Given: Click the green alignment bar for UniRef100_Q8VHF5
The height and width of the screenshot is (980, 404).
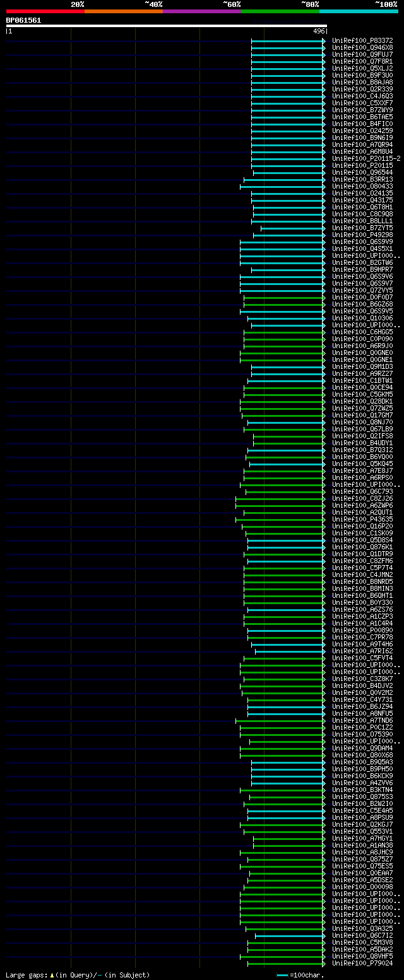Looking at the screenshot, I should coord(283,957).
